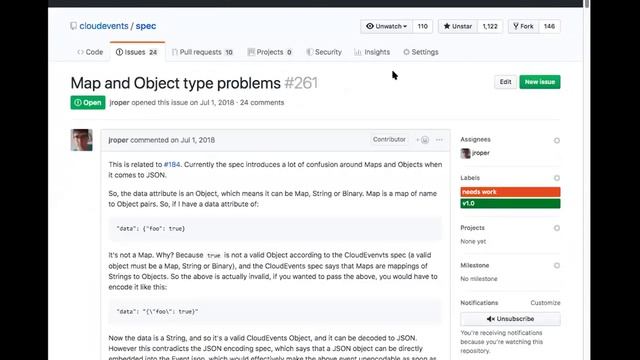Screen dimensions: 640x360
Task: Select the Issues tab
Action: pos(137,52)
